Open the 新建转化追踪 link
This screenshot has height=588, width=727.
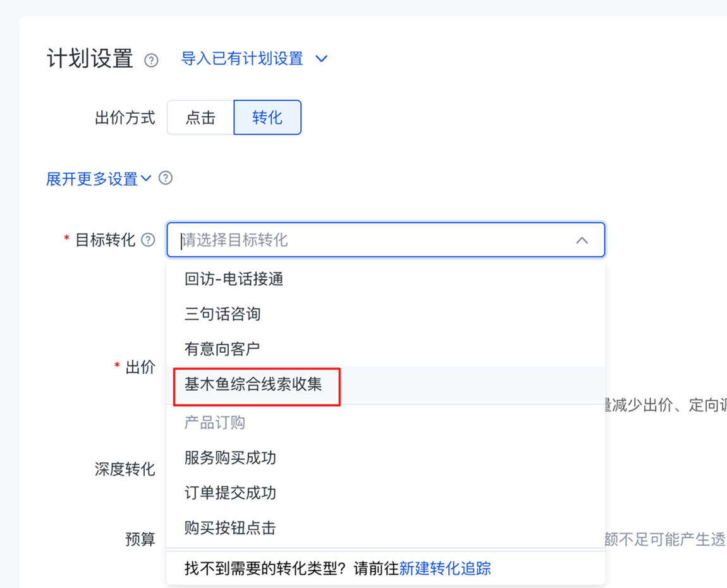coord(445,568)
